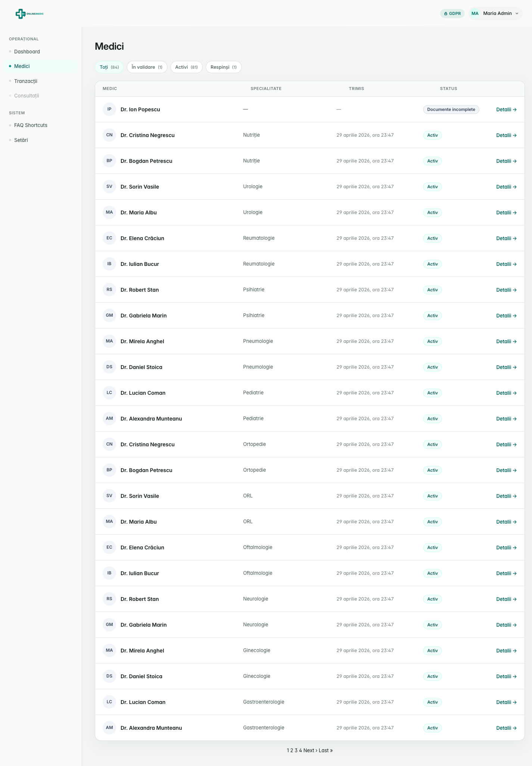Select the Toți (84) filter tab

[x=109, y=67]
